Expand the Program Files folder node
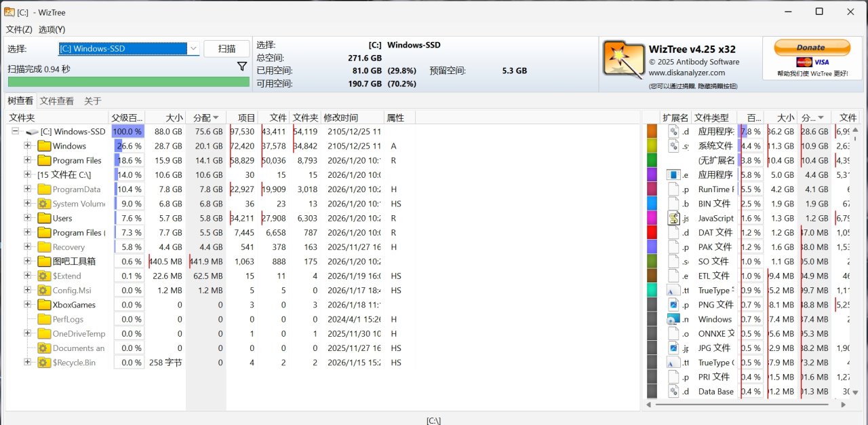868x425 pixels. [27, 160]
